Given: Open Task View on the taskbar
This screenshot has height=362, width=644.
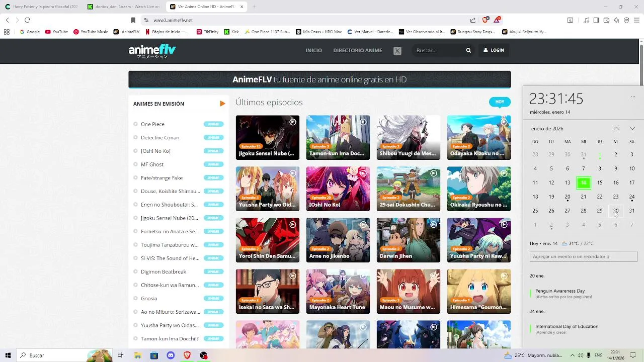Looking at the screenshot, I should coord(121,355).
